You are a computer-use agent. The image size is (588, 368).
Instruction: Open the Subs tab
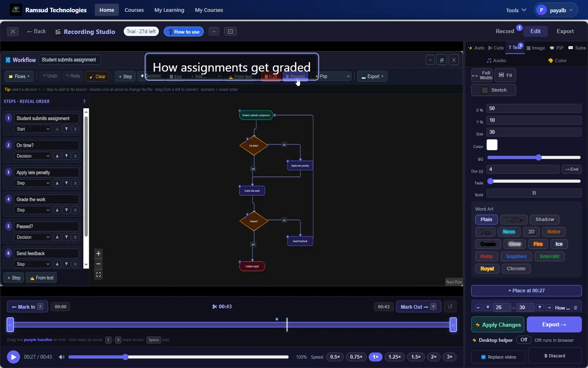(577, 48)
